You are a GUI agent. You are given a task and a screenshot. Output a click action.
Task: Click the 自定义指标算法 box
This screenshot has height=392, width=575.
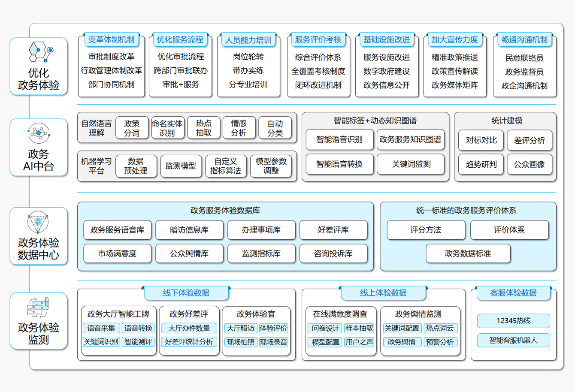(x=225, y=166)
